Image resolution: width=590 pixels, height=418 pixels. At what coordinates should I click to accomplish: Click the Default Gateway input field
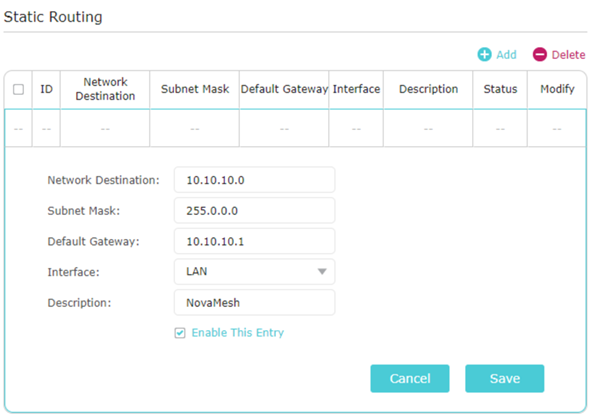click(254, 241)
